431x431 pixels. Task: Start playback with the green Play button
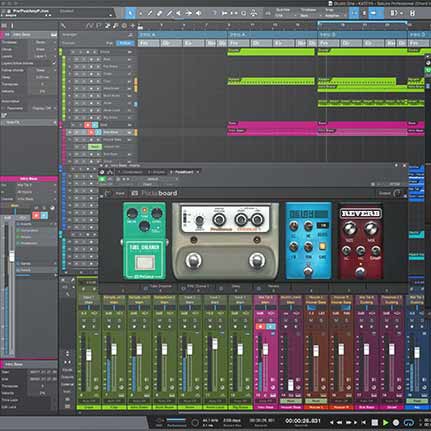(385, 422)
